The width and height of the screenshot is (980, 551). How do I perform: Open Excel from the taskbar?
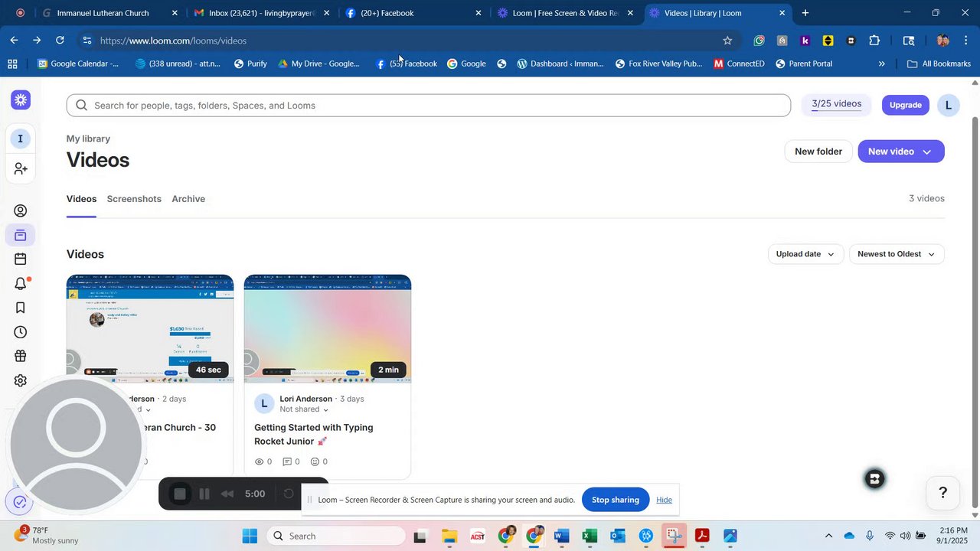coord(590,536)
